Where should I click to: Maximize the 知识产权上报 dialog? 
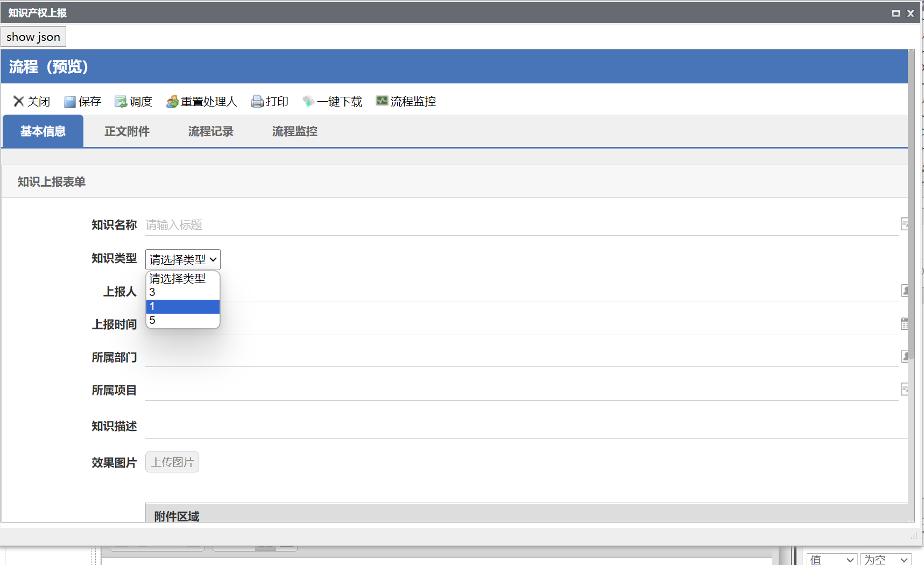896,13
